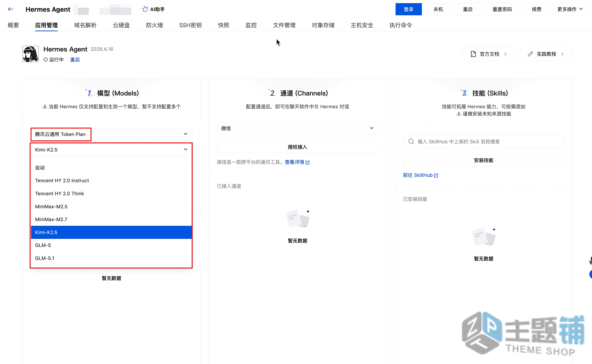Click the search magnifier icon
592x364 pixels.
click(411, 142)
